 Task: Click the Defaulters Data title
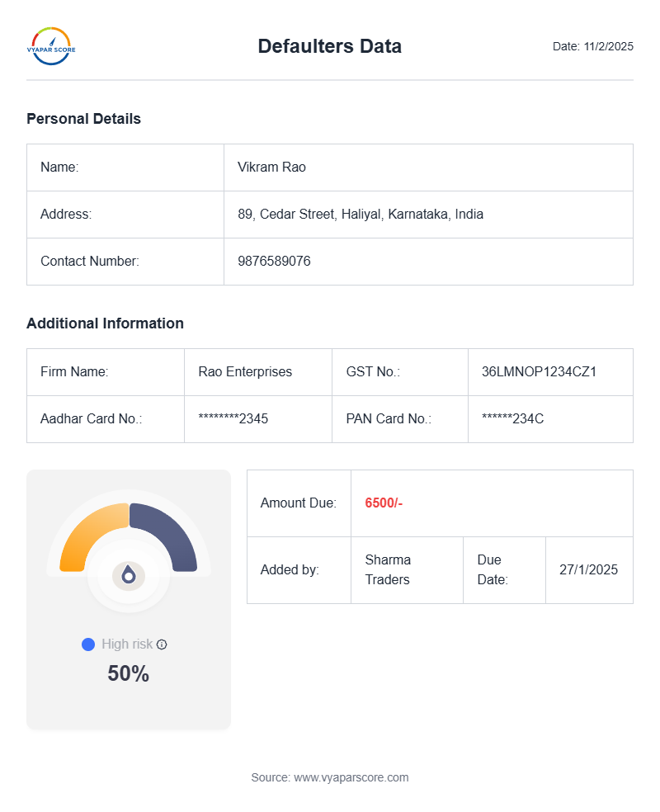coord(330,46)
